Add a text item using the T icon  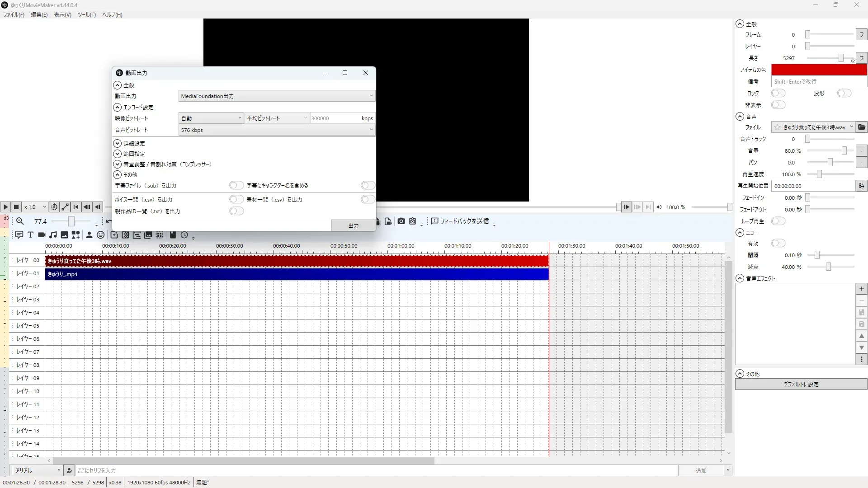pos(30,235)
